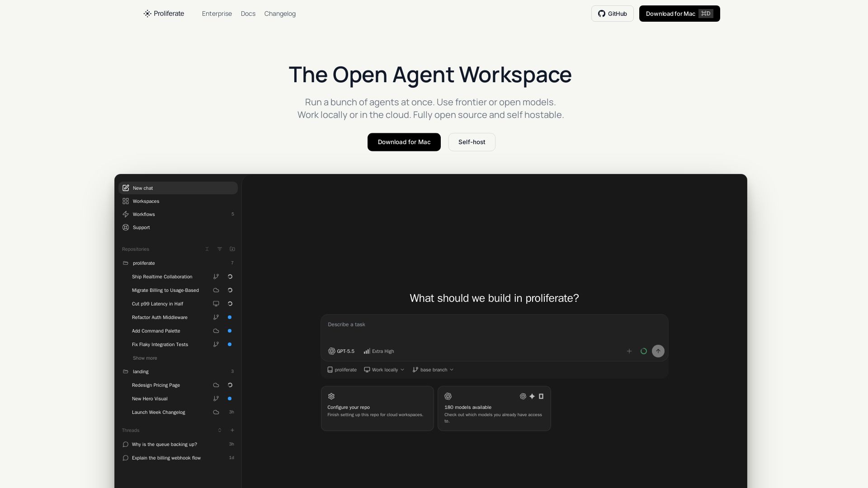Click the cloud icon on Add Command Palette
The image size is (868, 488).
(x=216, y=331)
